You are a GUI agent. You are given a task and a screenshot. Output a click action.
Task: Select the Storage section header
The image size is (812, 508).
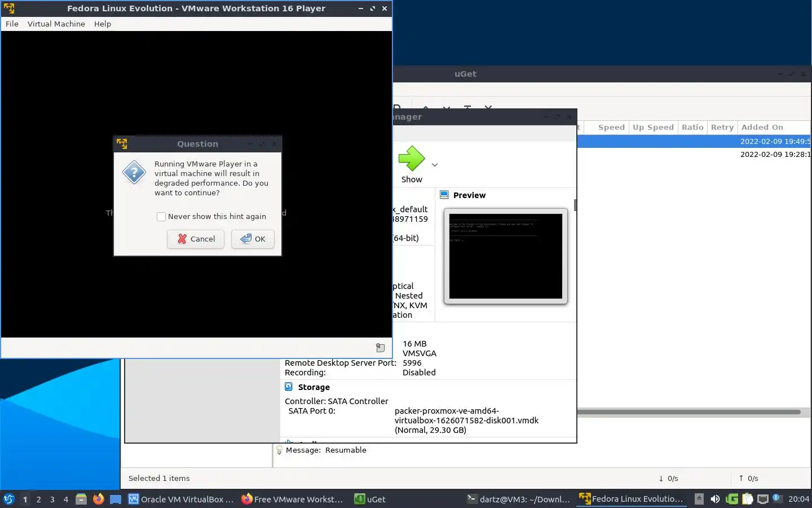tap(314, 387)
